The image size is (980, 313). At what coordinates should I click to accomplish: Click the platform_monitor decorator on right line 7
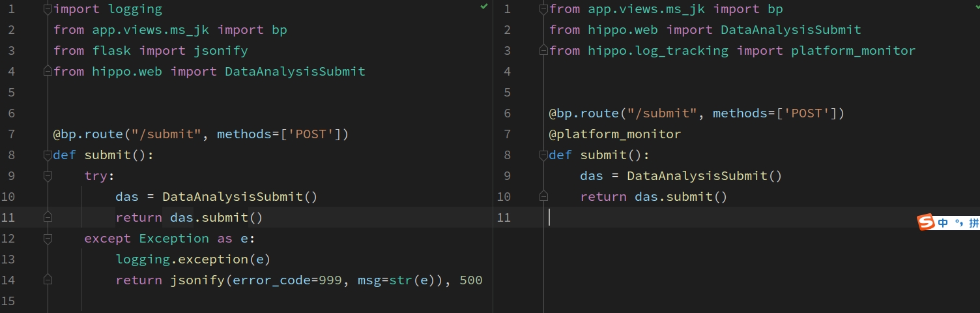pyautogui.click(x=615, y=134)
